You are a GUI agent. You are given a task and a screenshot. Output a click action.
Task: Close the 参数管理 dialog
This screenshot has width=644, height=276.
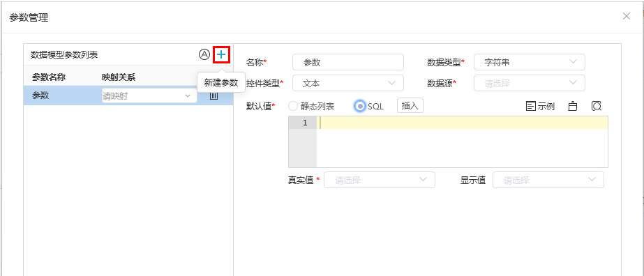click(627, 16)
